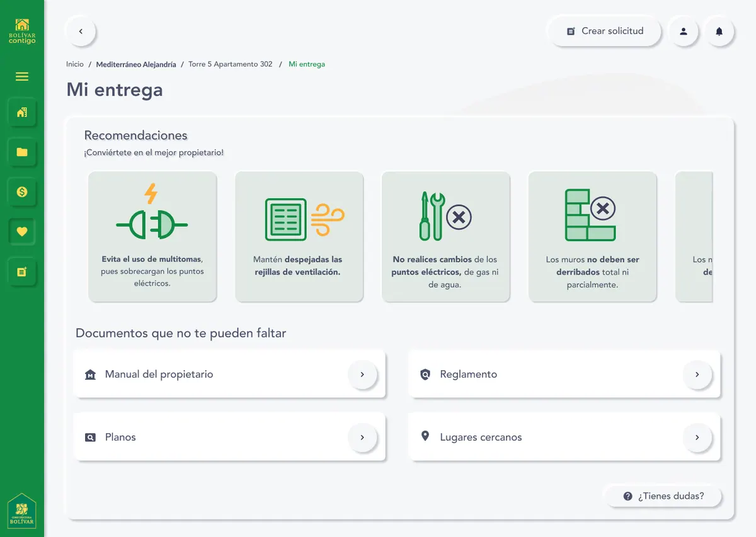This screenshot has width=756, height=537.
Task: Click the plug with lightning bolt icon
Action: 152,212
